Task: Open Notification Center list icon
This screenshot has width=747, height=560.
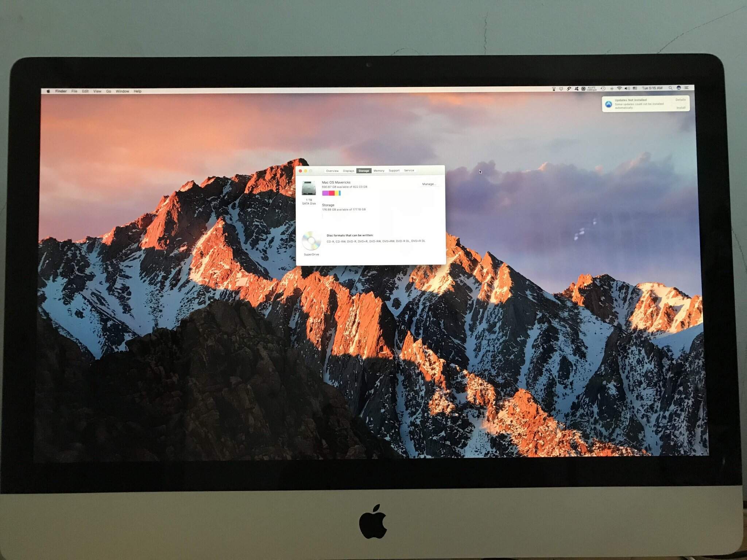Action: (686, 88)
